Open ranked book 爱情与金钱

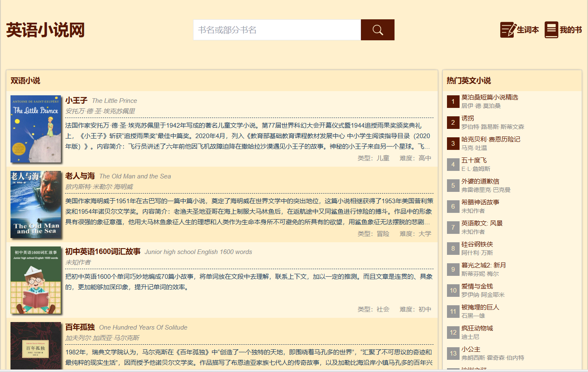tap(477, 286)
